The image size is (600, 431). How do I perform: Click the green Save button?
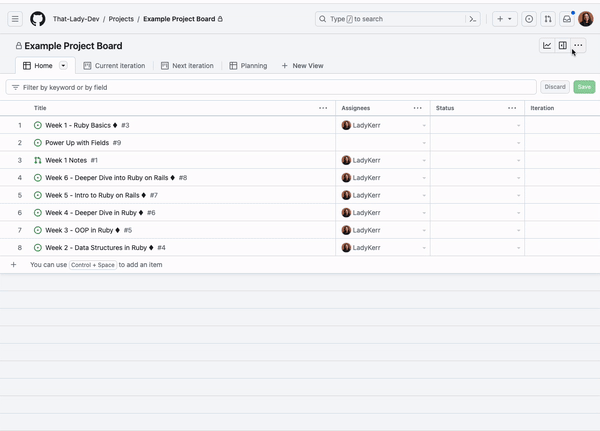584,87
